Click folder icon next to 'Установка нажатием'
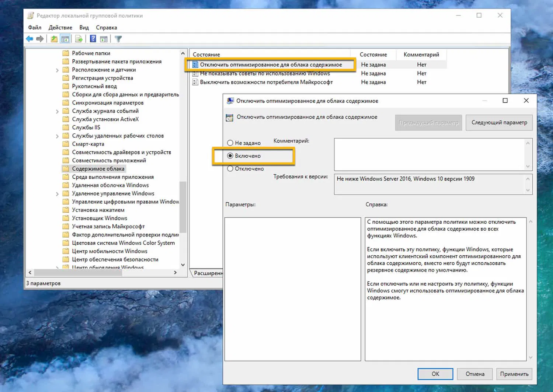 coord(66,210)
